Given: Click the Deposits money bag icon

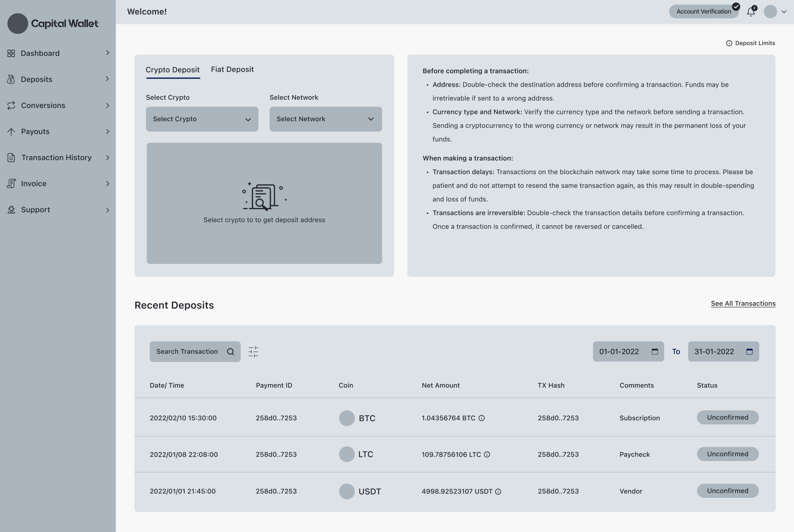Looking at the screenshot, I should (11, 79).
